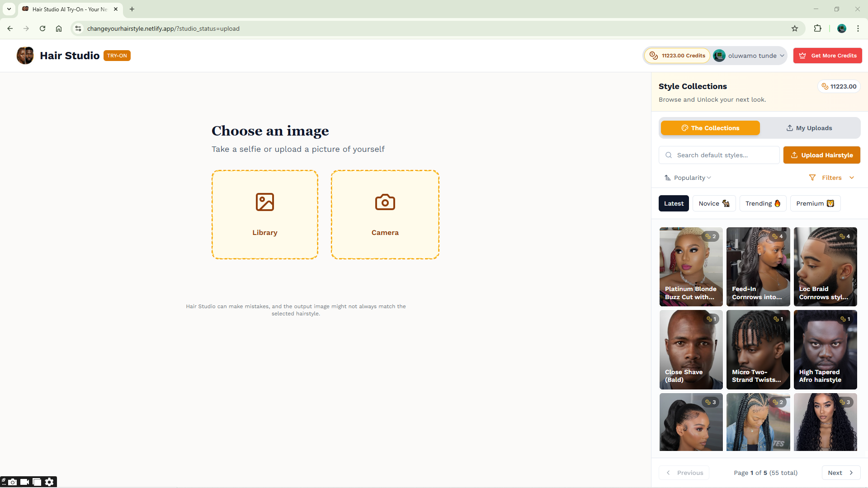Click the Get More Credits button
Image resolution: width=868 pixels, height=488 pixels.
point(827,56)
